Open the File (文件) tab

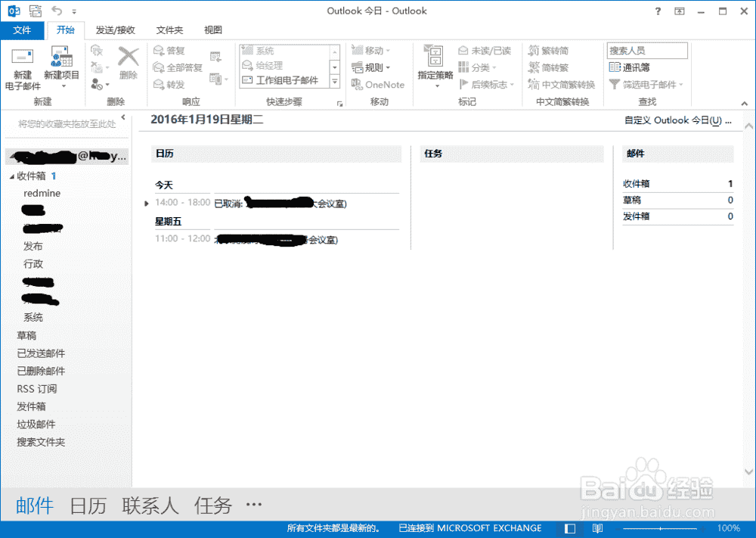point(22,30)
